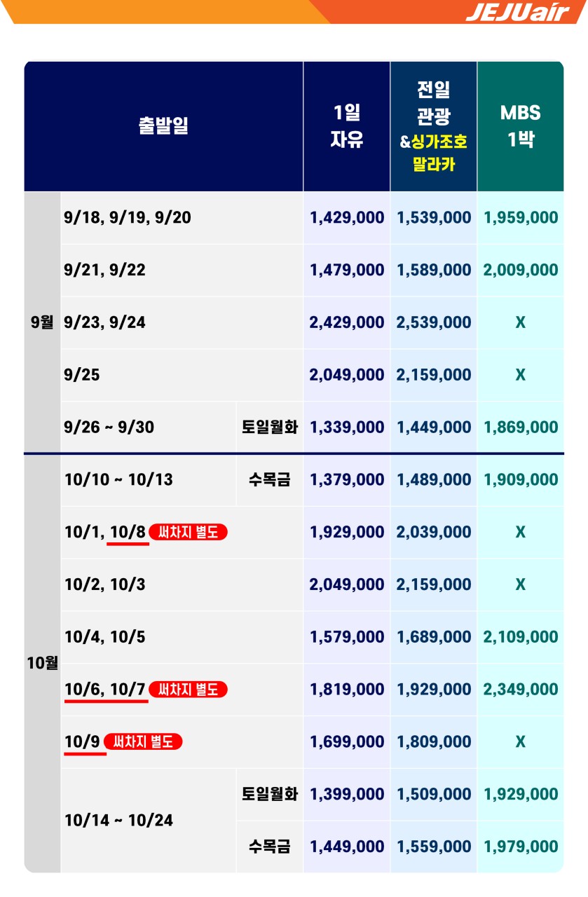Click the JEJUair logo
The width and height of the screenshot is (588, 897).
point(517,12)
